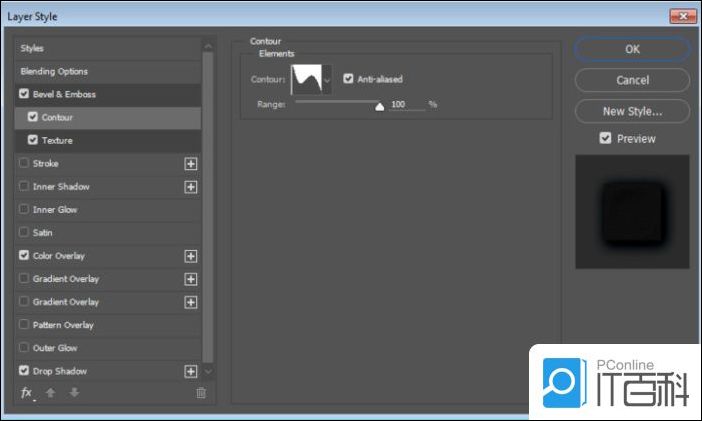702x421 pixels.
Task: Select the Bevel & Emboss settings row
Action: pyautogui.click(x=108, y=95)
